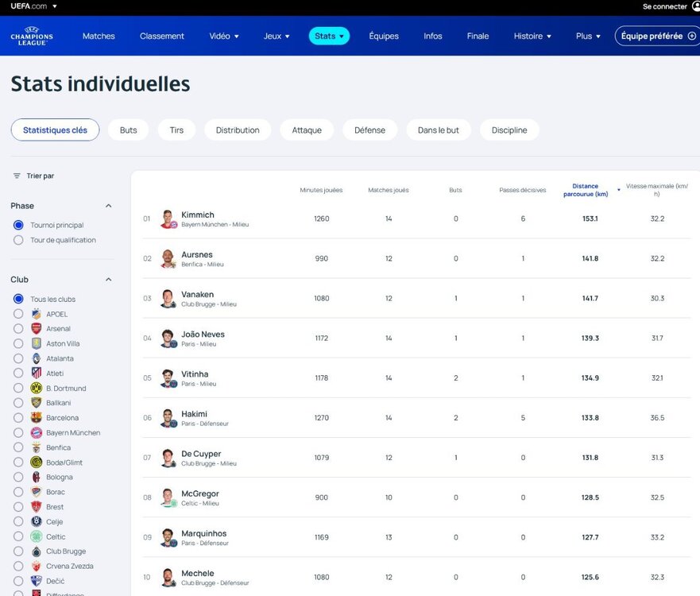700x596 pixels.
Task: Click Kimmich's distance value 153.1
Action: pyautogui.click(x=590, y=219)
